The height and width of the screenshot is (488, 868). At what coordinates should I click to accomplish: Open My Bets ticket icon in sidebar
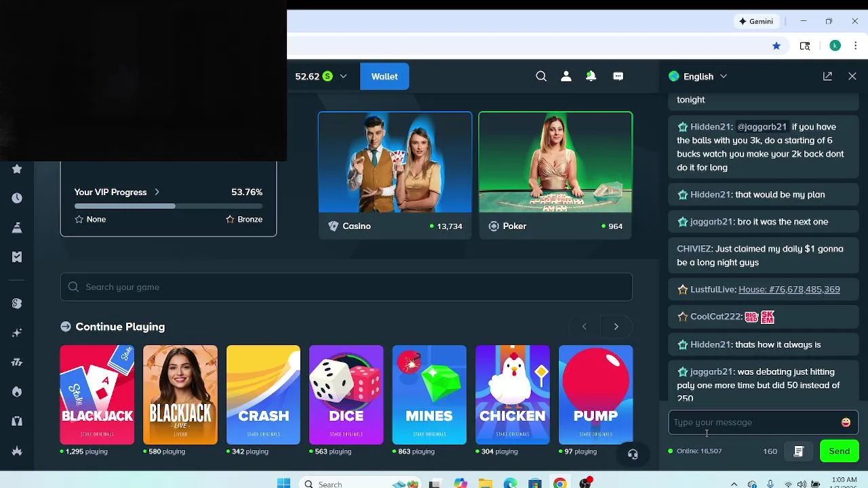(x=17, y=257)
